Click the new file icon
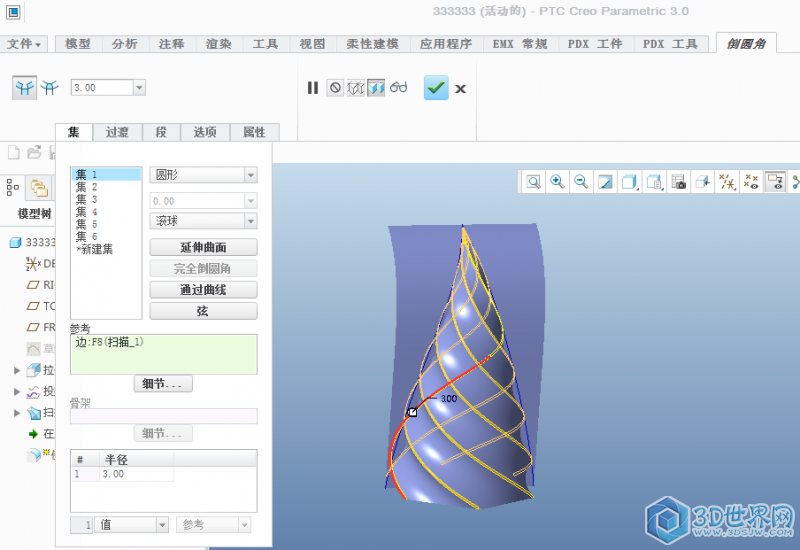 click(x=14, y=152)
